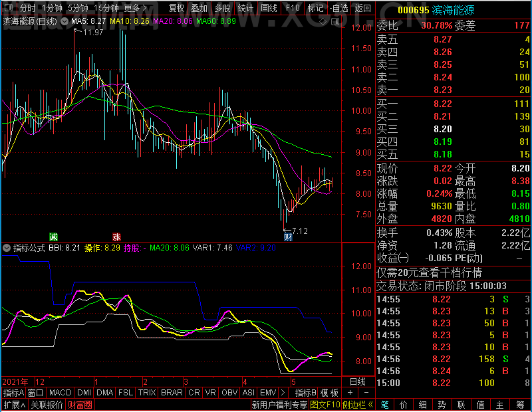Screen dimensions: 532x412
Task: Click stock title 000695 滨海能源
Action: (x=436, y=10)
